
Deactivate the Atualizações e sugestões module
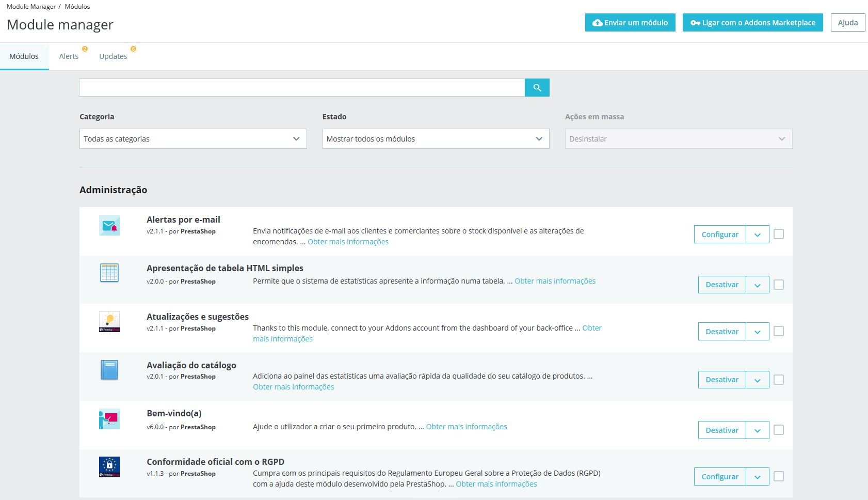[x=722, y=332]
